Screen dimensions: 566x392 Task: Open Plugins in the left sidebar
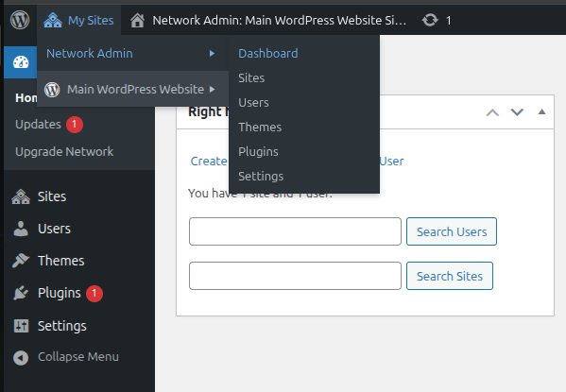(x=60, y=293)
